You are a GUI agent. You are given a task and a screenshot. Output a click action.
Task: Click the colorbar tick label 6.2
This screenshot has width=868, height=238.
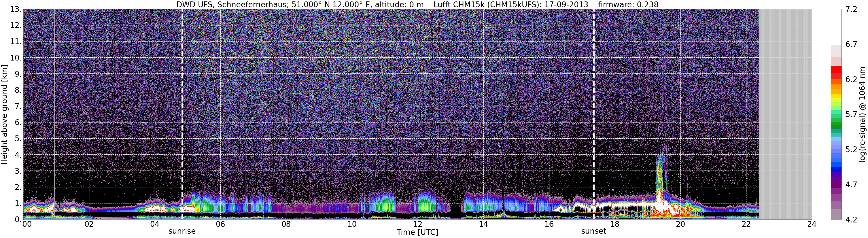(x=851, y=80)
